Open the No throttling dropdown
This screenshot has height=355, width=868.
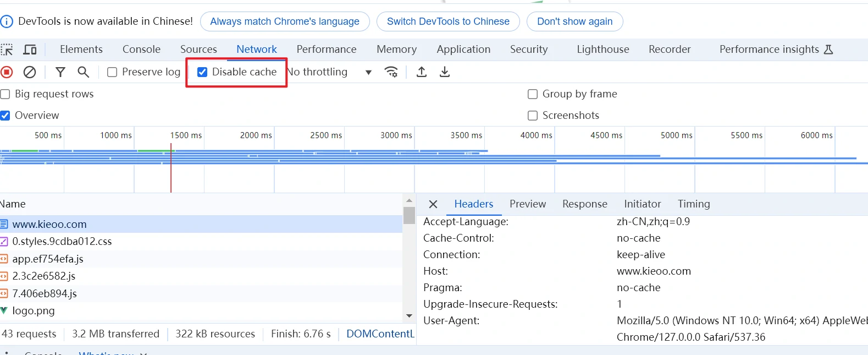(330, 72)
